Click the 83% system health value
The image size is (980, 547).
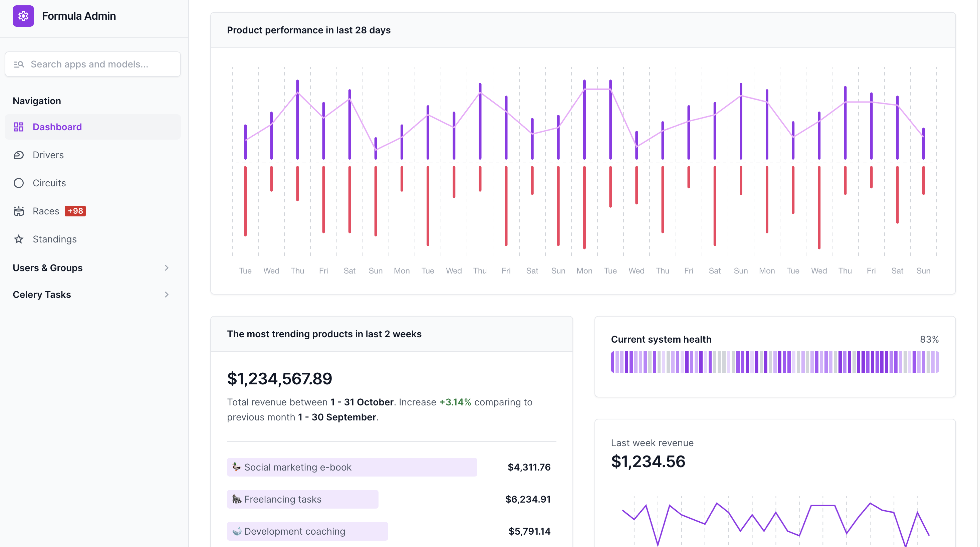(929, 339)
